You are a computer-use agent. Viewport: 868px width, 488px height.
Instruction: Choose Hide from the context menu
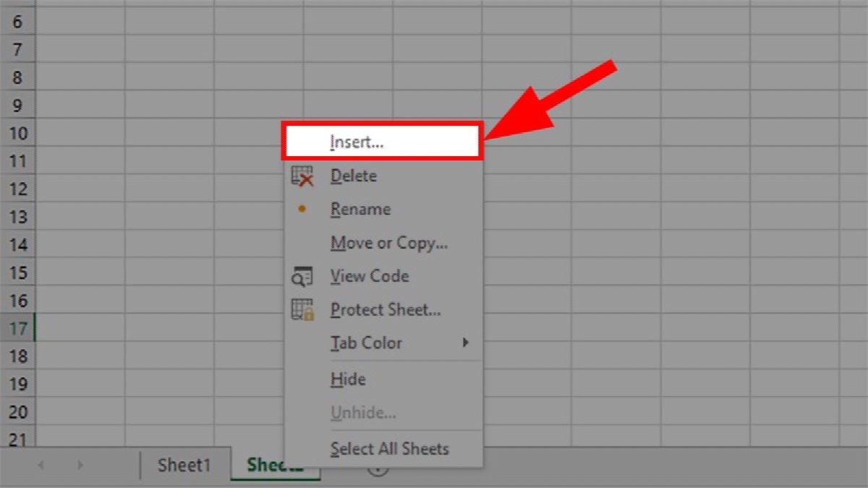pyautogui.click(x=382, y=380)
